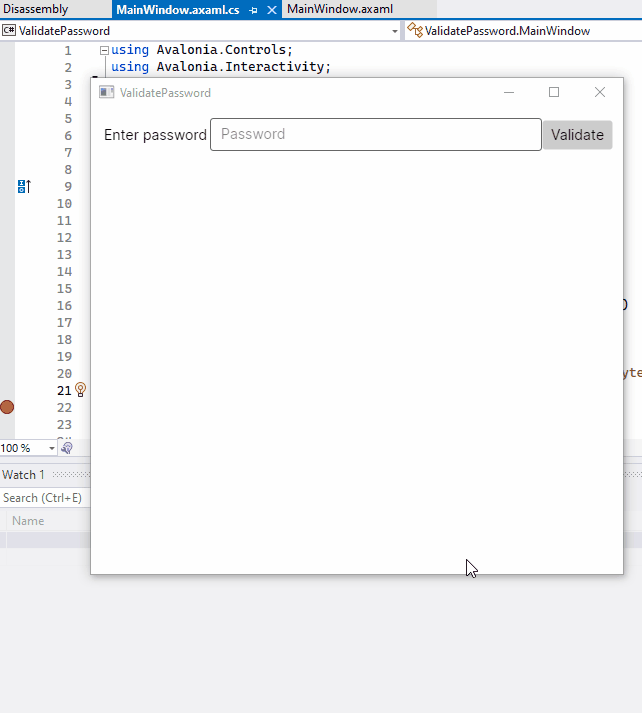
Task: Click the pin icon on MainWindow.axaml.cs tab
Action: pyautogui.click(x=253, y=10)
